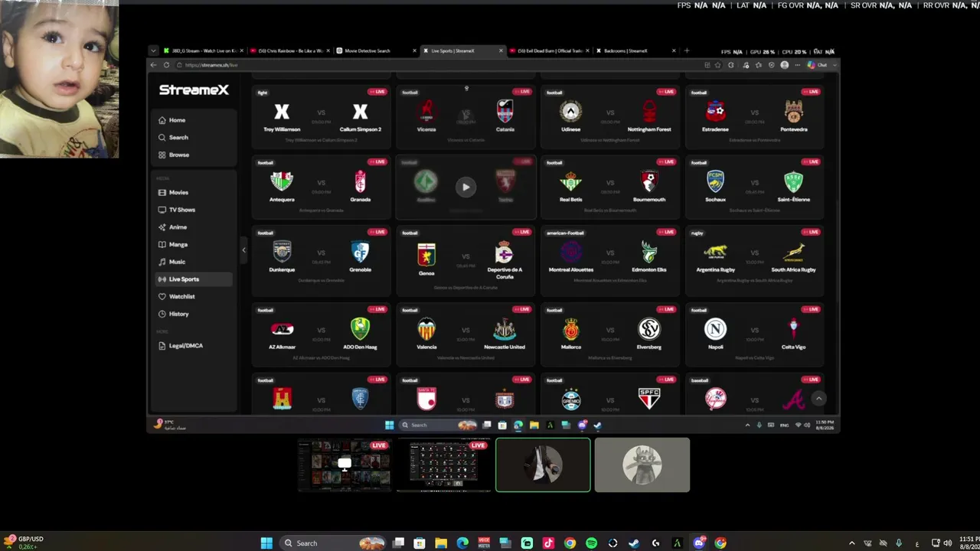Screen dimensions: 980x551
Task: Open Browse in the StreameX sidebar
Action: (193, 155)
